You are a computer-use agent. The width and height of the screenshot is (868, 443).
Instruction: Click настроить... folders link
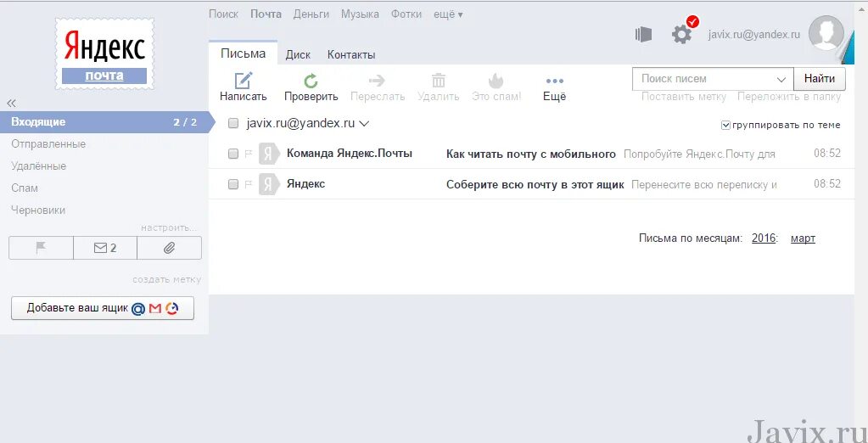click(169, 227)
